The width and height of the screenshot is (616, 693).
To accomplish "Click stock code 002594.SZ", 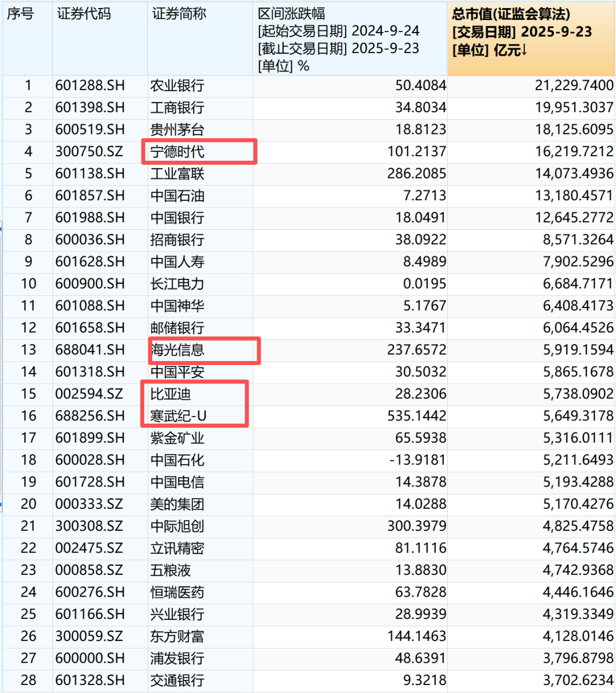I will coord(90,394).
